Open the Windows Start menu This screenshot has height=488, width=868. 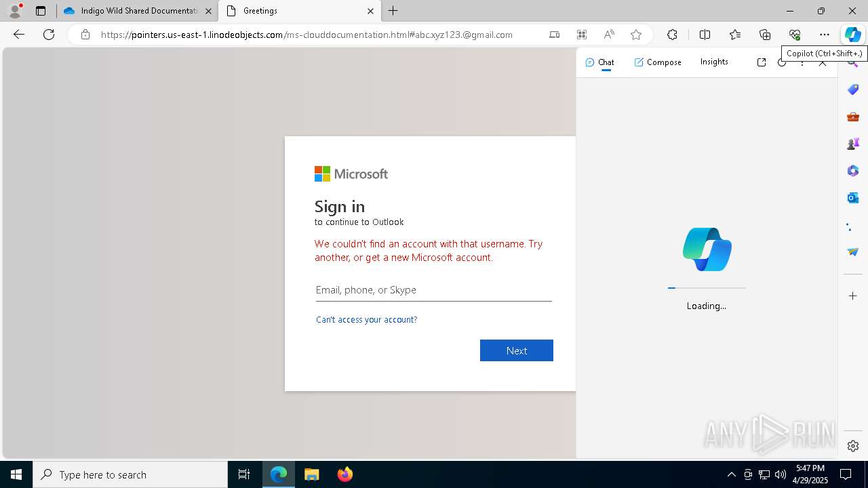pyautogui.click(x=16, y=474)
